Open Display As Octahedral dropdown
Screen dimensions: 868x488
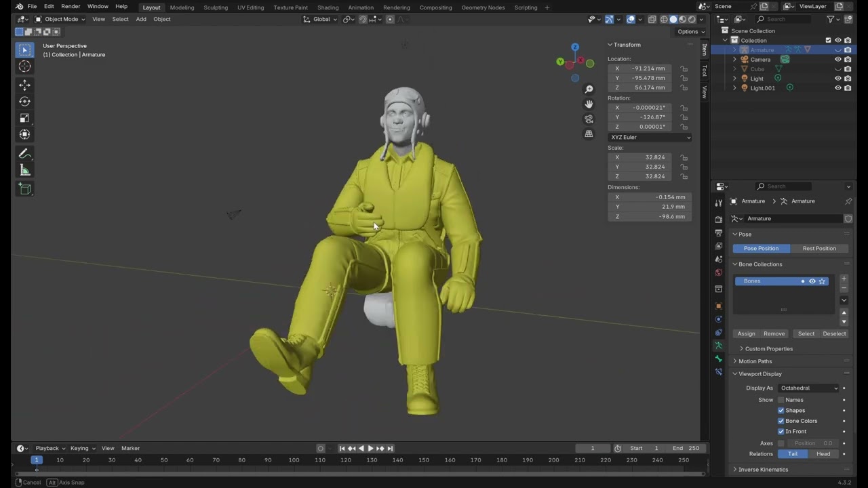[x=808, y=388]
